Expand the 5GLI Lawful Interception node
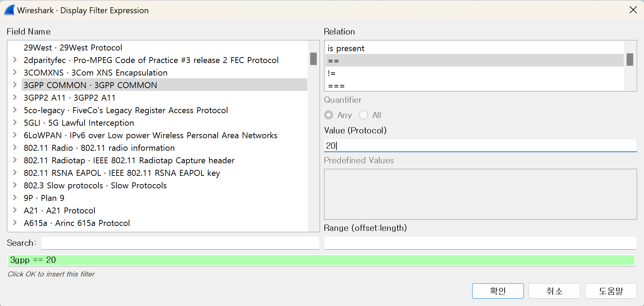This screenshot has height=306, width=644. click(15, 123)
